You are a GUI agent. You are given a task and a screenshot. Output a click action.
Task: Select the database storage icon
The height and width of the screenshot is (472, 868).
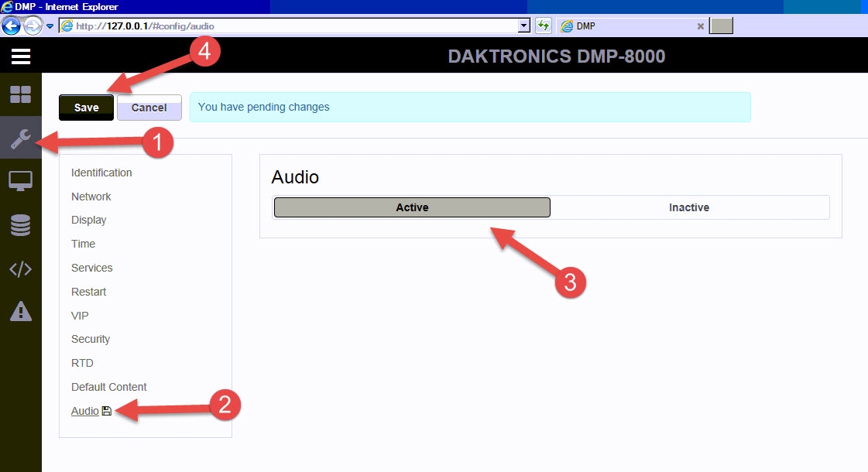[x=20, y=224]
